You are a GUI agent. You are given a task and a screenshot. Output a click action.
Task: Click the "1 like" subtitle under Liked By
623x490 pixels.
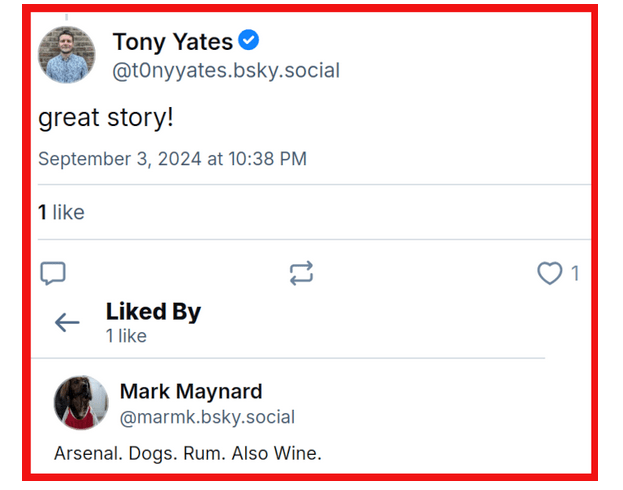[126, 336]
